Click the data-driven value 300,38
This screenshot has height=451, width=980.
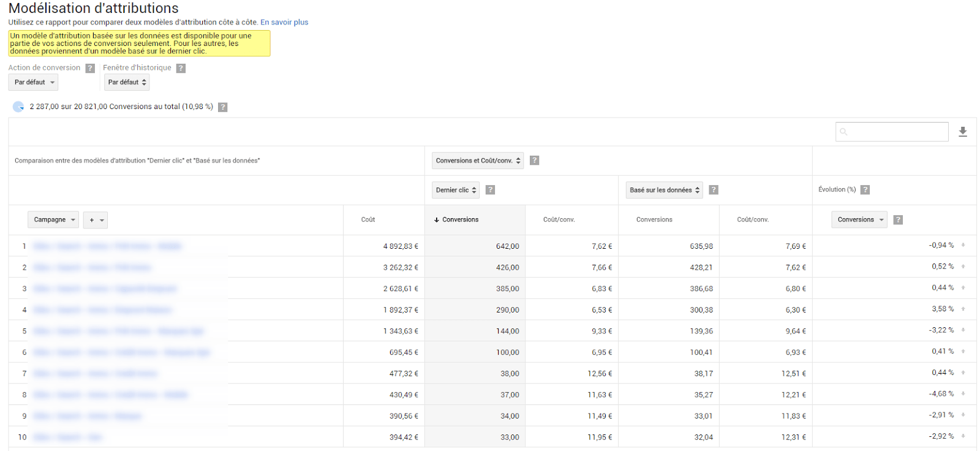tap(701, 310)
